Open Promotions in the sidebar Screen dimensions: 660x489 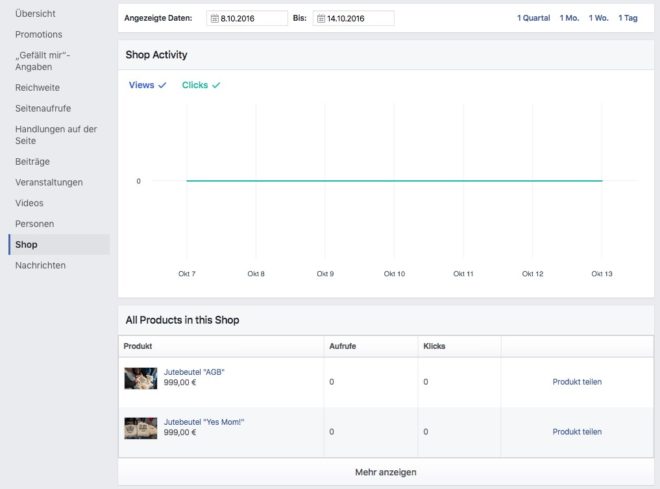coord(39,35)
